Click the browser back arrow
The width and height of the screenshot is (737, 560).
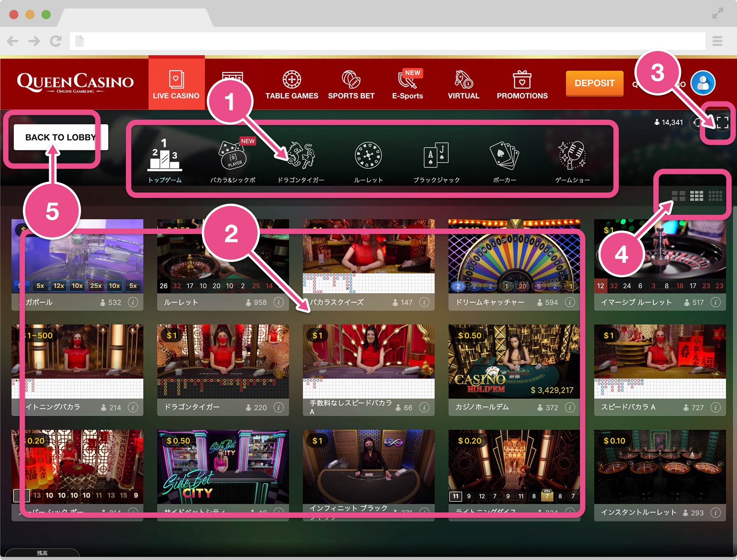13,41
